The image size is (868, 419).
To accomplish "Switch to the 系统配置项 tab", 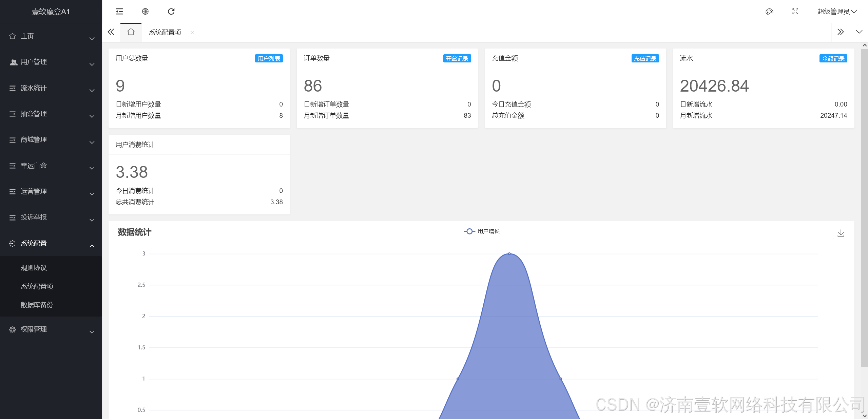I will pyautogui.click(x=165, y=32).
